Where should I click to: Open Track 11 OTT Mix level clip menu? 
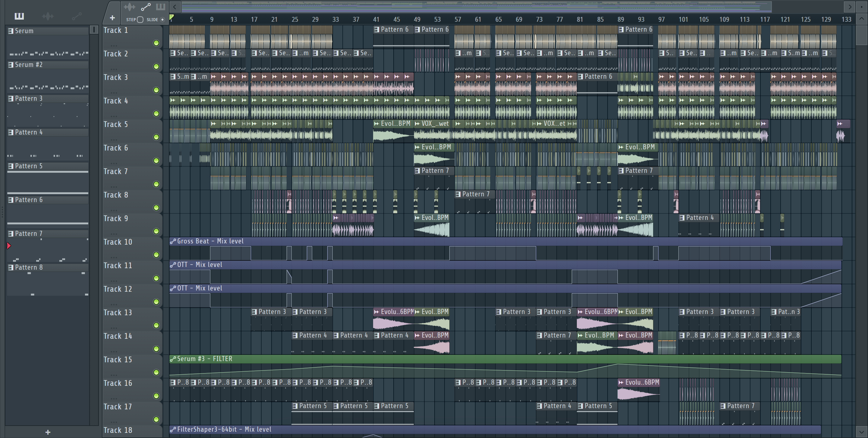tap(173, 265)
